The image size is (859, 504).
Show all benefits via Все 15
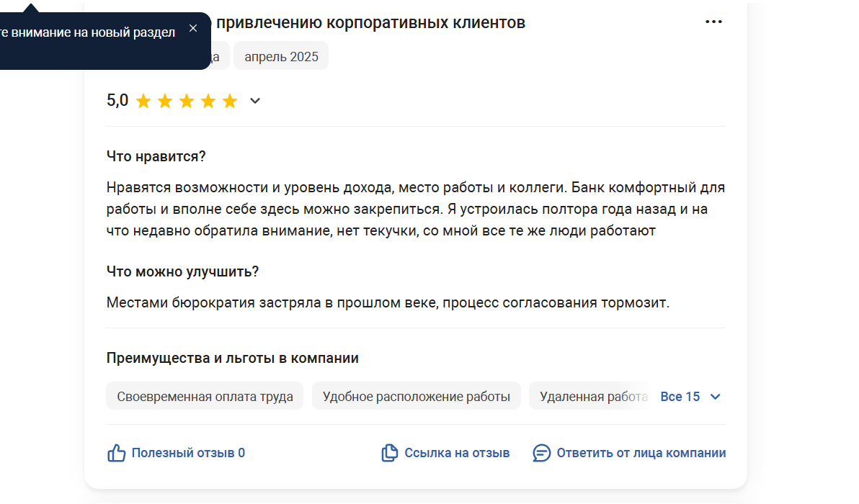680,397
